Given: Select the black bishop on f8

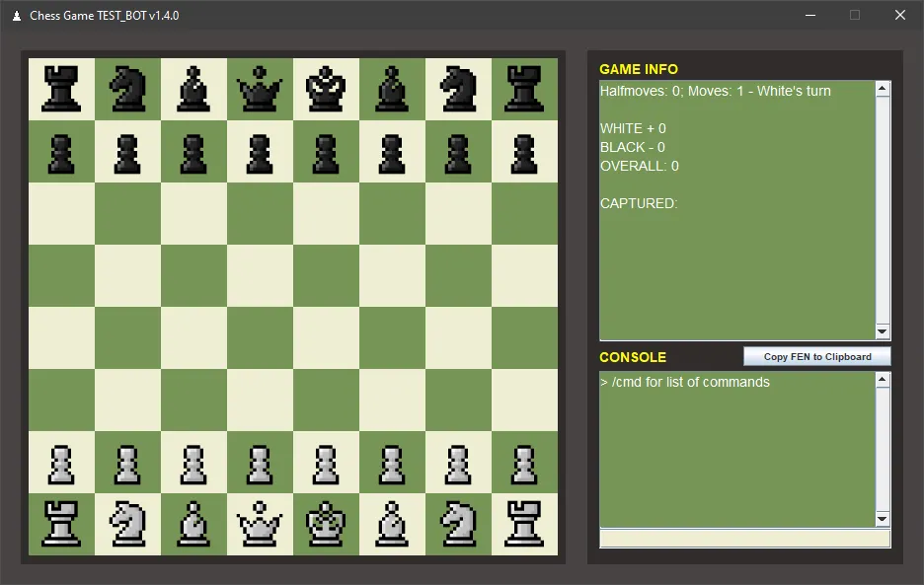Looking at the screenshot, I should coord(392,89).
